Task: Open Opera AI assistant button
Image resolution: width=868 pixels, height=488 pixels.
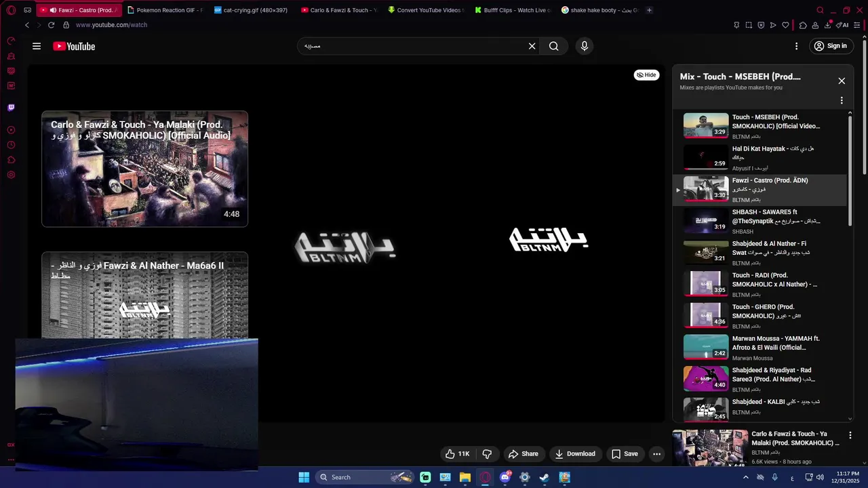Action: (843, 25)
